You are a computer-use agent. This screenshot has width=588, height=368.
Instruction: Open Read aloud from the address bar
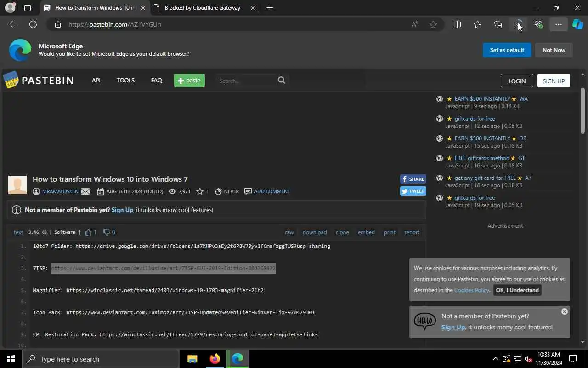415,24
